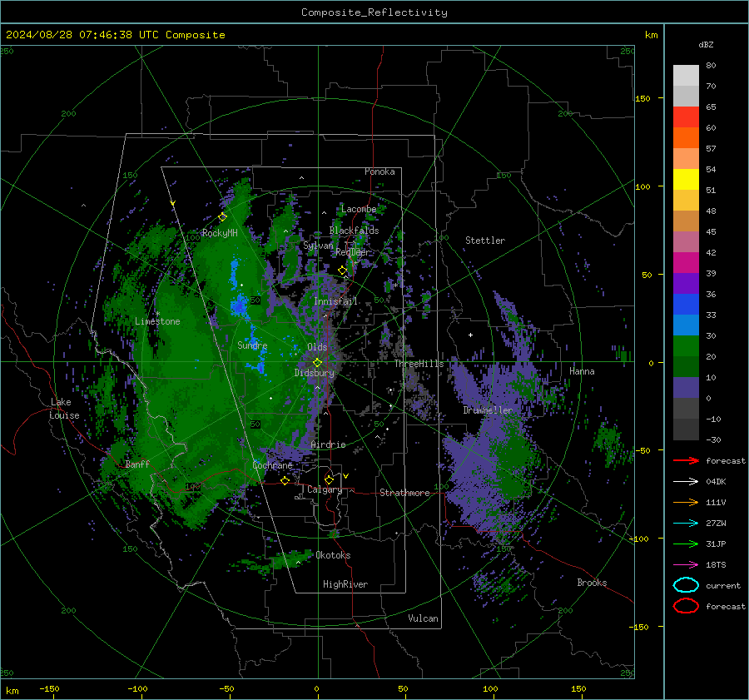
Task: Click the Airdrie label
Action: 328,444
